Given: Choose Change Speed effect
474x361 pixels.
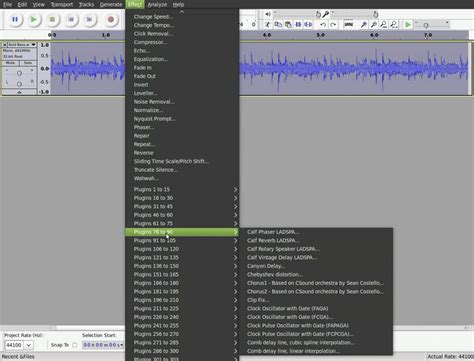Looking at the screenshot, I should click(x=182, y=17).
